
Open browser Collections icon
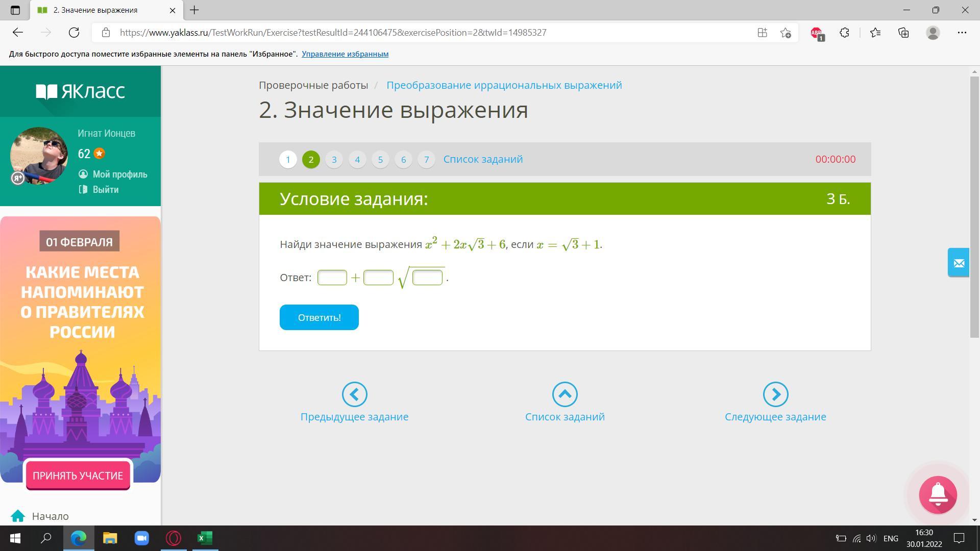(903, 33)
